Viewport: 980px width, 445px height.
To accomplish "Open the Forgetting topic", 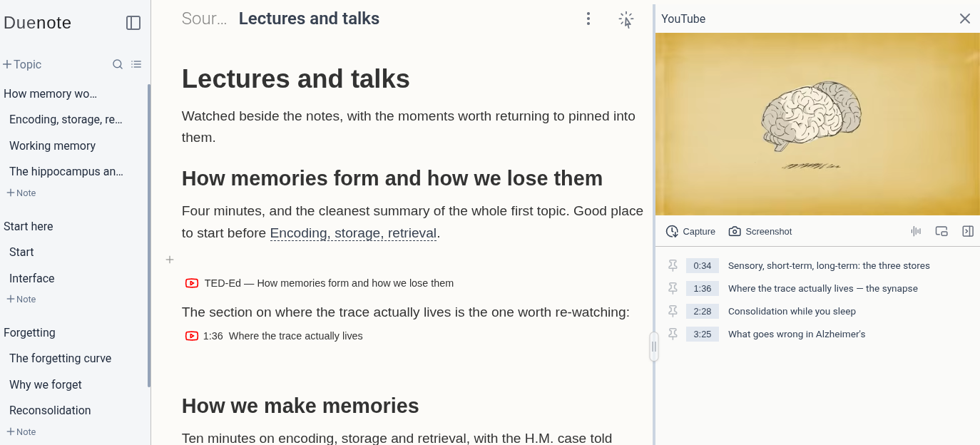I will 29,332.
